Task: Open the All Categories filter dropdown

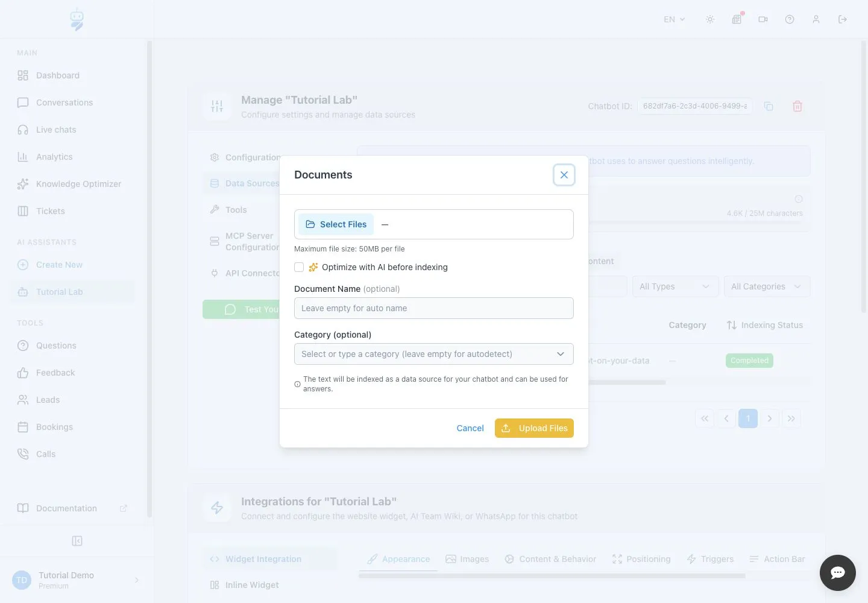Action: [x=767, y=286]
